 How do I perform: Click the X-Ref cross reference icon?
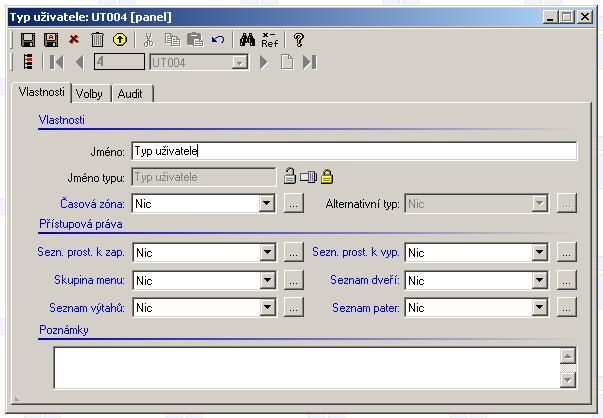point(270,40)
